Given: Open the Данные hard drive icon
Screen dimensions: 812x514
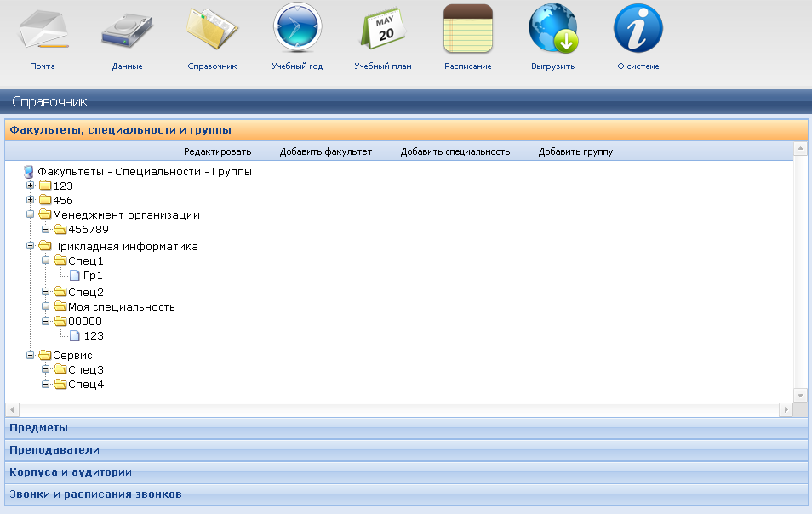Looking at the screenshot, I should 127,30.
